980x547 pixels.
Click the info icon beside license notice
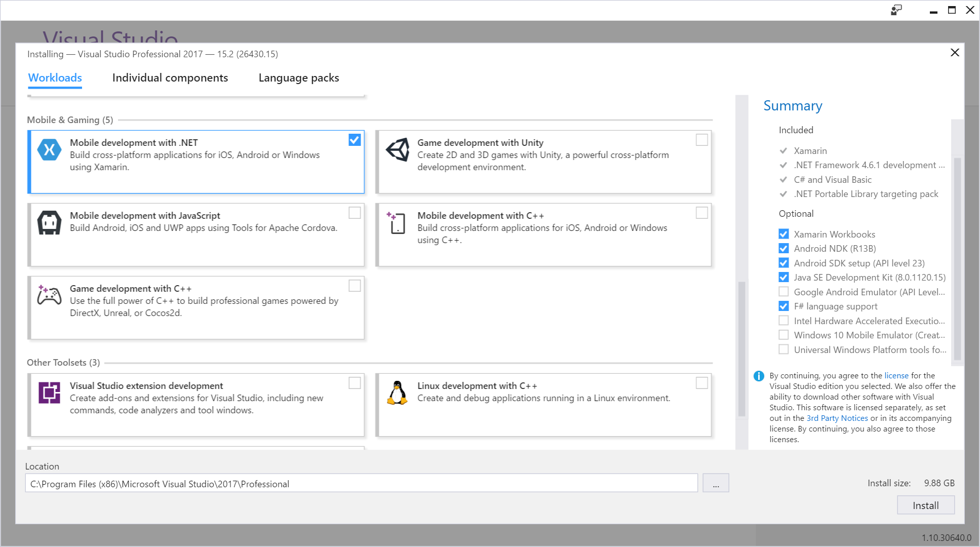coord(759,376)
